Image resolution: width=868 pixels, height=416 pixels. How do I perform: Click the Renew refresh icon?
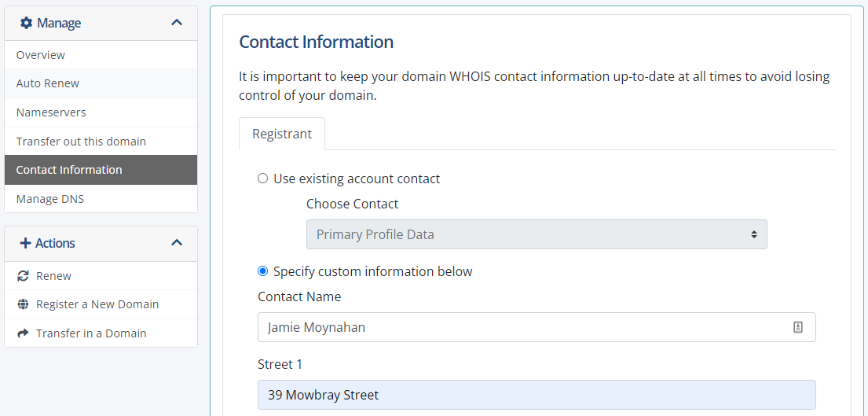(x=24, y=276)
